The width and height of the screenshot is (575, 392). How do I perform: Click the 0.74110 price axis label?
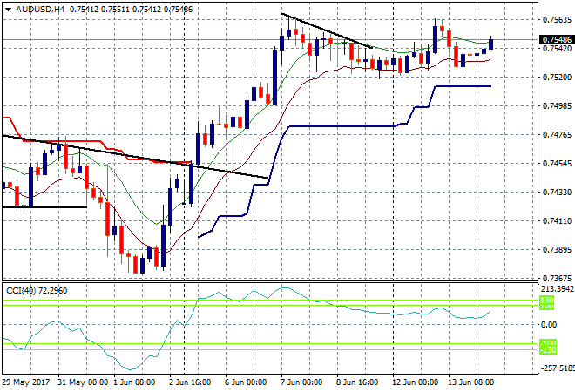tap(557, 220)
